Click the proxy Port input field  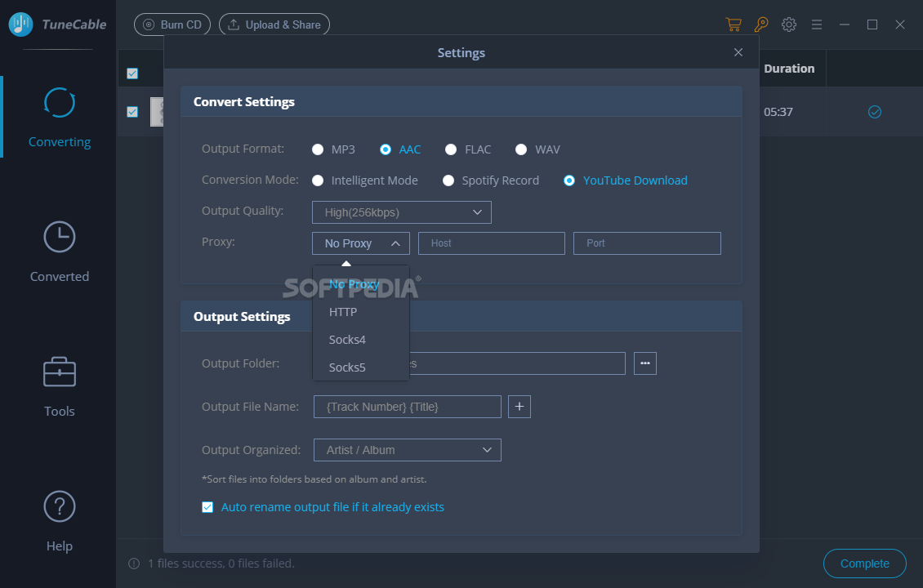click(647, 243)
